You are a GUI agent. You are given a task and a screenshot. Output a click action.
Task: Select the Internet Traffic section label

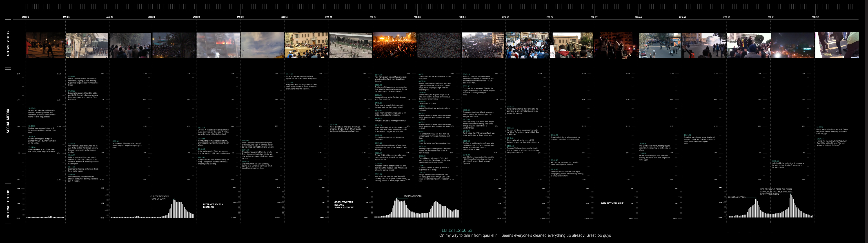pyautogui.click(x=8, y=204)
